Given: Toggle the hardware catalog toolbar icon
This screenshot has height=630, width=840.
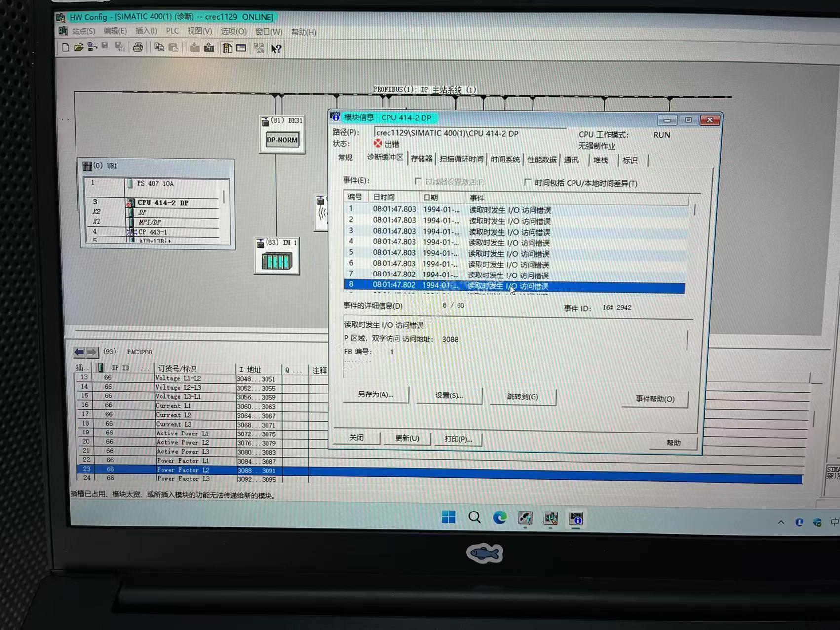Looking at the screenshot, I should pyautogui.click(x=227, y=48).
